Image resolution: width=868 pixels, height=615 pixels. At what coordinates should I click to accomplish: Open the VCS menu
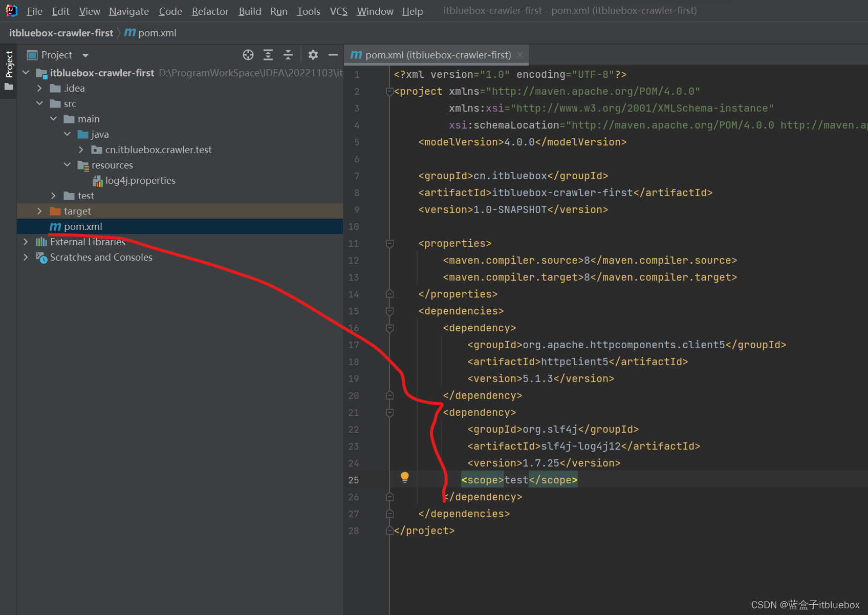pos(339,11)
